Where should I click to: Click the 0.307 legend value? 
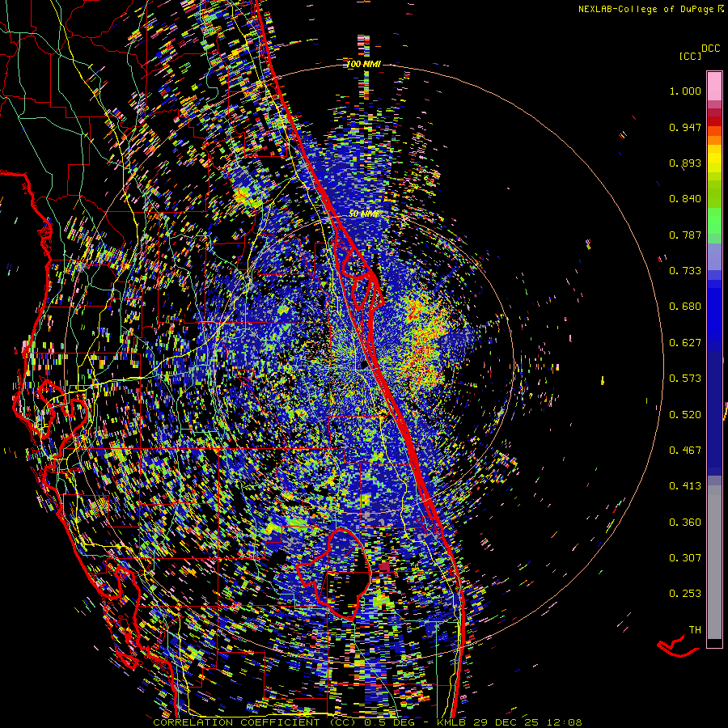[685, 558]
